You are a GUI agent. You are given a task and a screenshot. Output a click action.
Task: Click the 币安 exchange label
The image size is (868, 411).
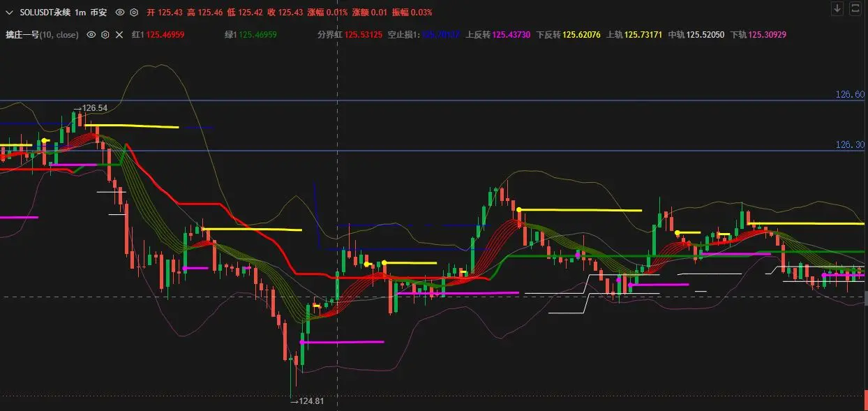point(98,13)
